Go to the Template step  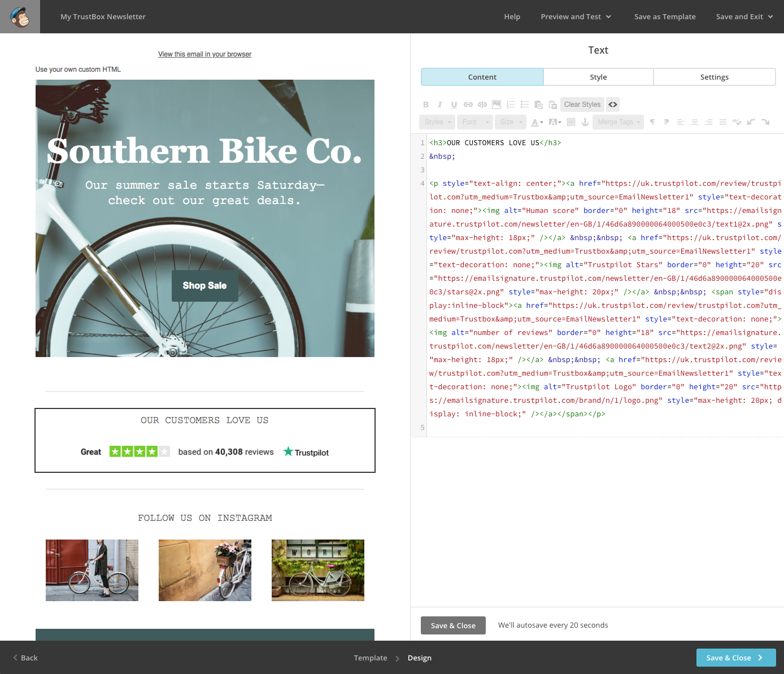point(371,658)
